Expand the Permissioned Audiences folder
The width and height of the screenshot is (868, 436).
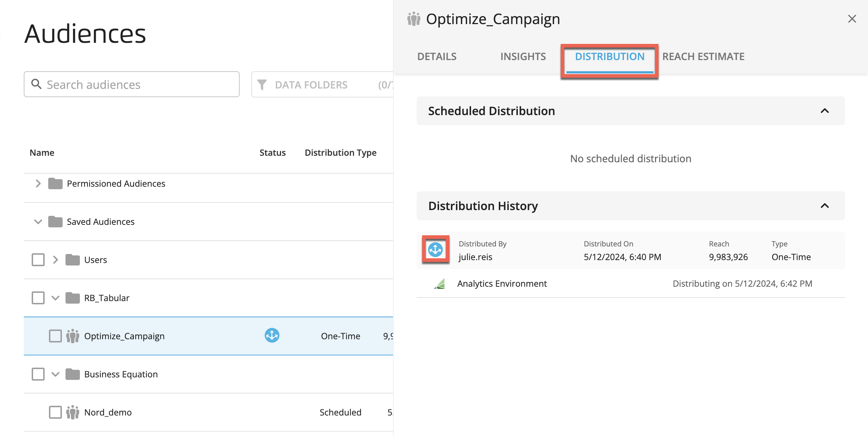click(x=38, y=183)
